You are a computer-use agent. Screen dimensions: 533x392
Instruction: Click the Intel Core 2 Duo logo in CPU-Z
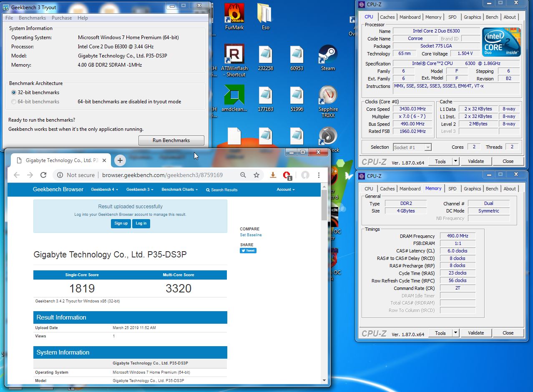(501, 42)
